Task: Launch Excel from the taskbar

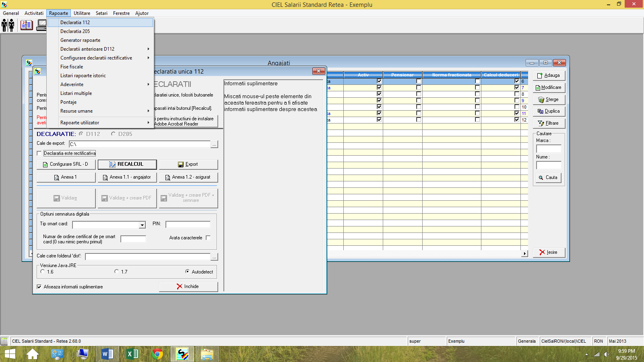Action: (x=132, y=354)
